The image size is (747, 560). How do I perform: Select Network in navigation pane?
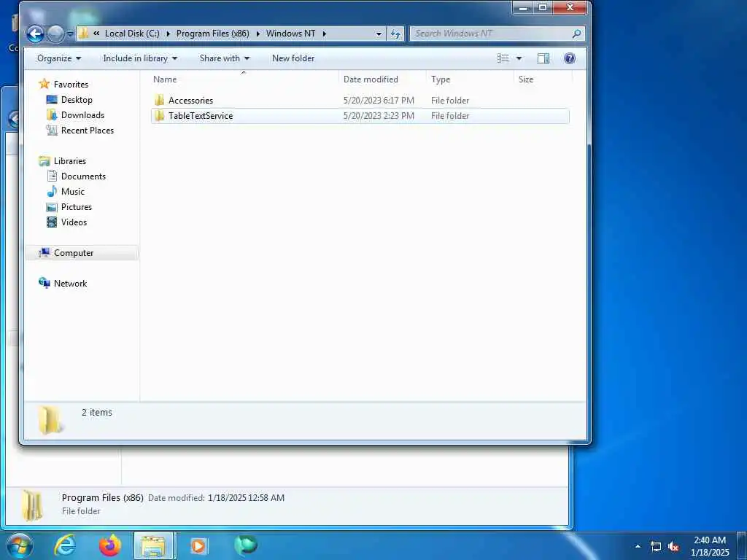pyautogui.click(x=70, y=284)
